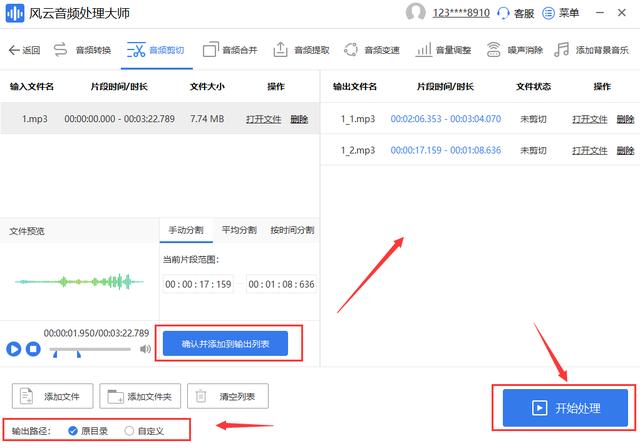Click the user avatar icon
The width and height of the screenshot is (640, 448).
coord(416,13)
